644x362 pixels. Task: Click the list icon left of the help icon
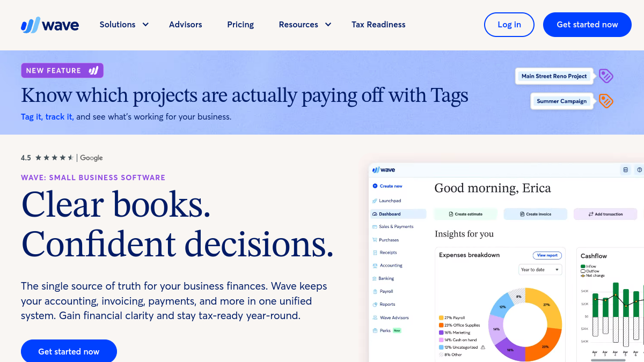pos(625,170)
